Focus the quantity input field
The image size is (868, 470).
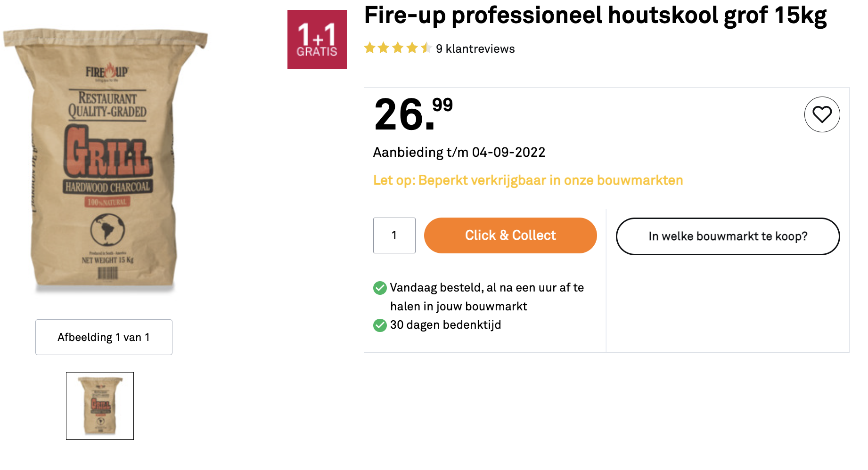[x=394, y=235]
